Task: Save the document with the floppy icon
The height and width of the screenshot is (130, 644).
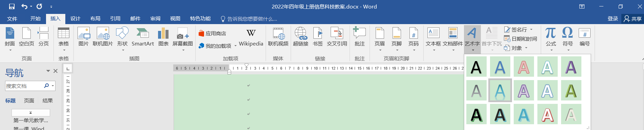Action: [12, 6]
